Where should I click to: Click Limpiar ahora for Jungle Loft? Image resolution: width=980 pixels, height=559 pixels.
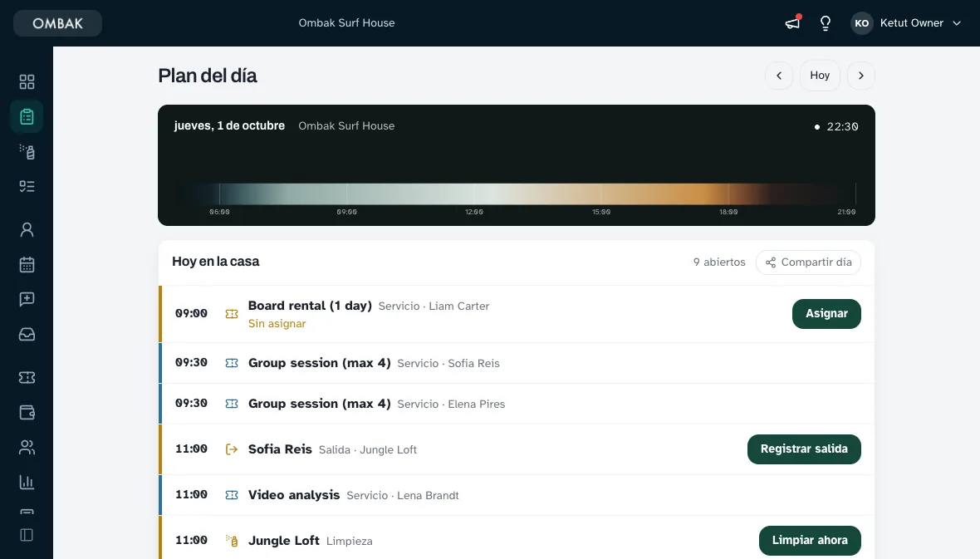(810, 540)
